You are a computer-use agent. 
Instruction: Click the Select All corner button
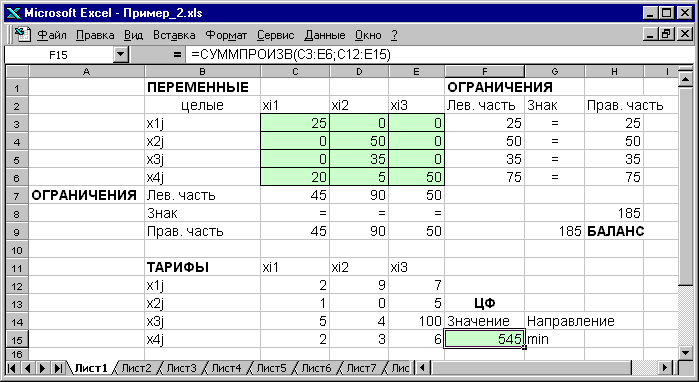(17, 71)
